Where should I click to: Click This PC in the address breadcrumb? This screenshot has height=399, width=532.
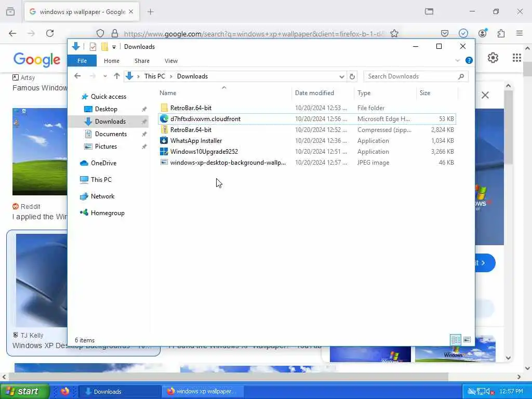pos(155,76)
